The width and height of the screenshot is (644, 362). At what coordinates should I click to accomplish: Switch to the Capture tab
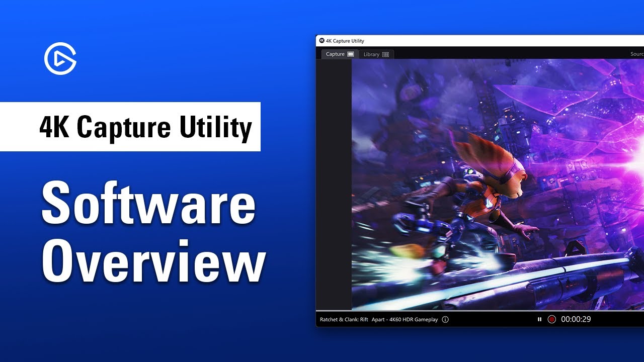(x=340, y=54)
